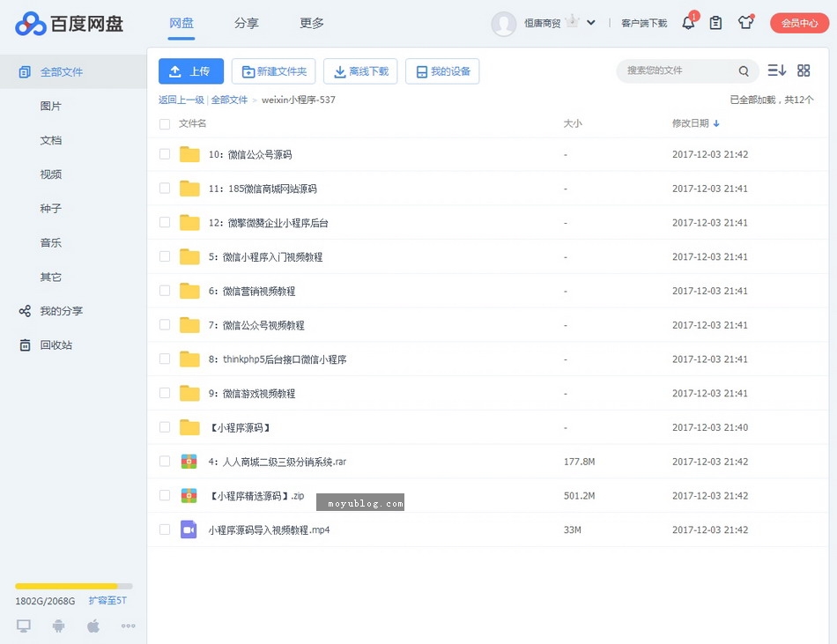
Task: Click the 全部文件 breadcrumb link
Action: tap(230, 100)
